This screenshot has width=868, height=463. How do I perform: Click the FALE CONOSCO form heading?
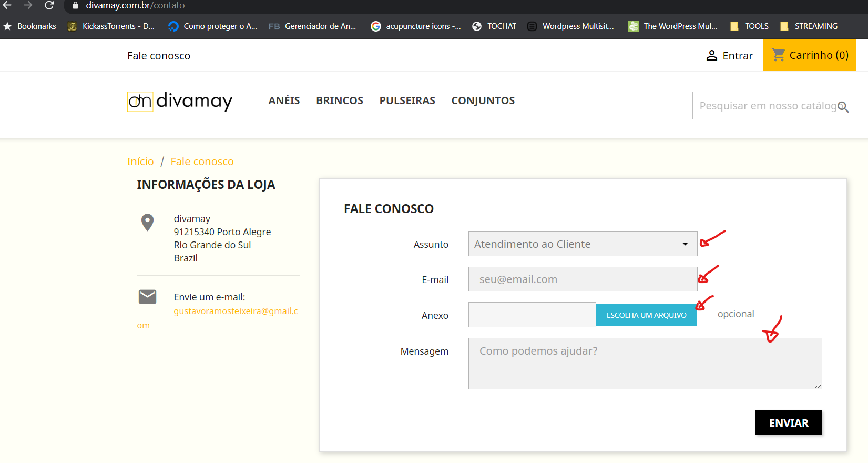(389, 209)
